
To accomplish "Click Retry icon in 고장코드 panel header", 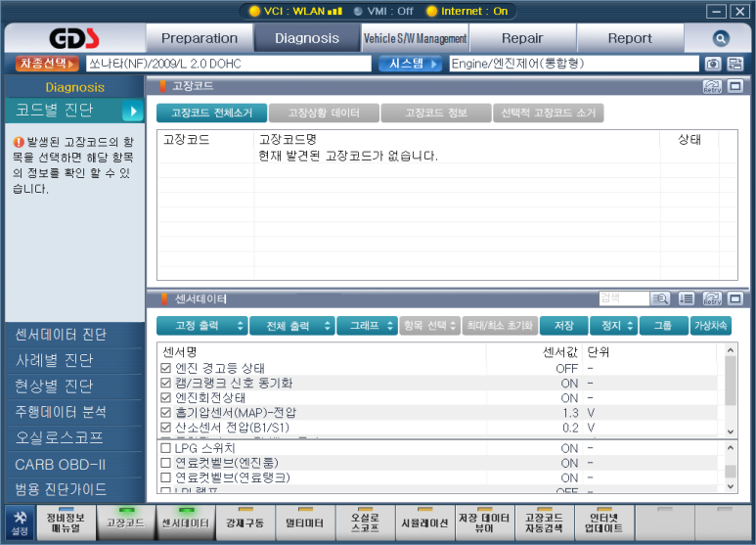I will (x=712, y=86).
